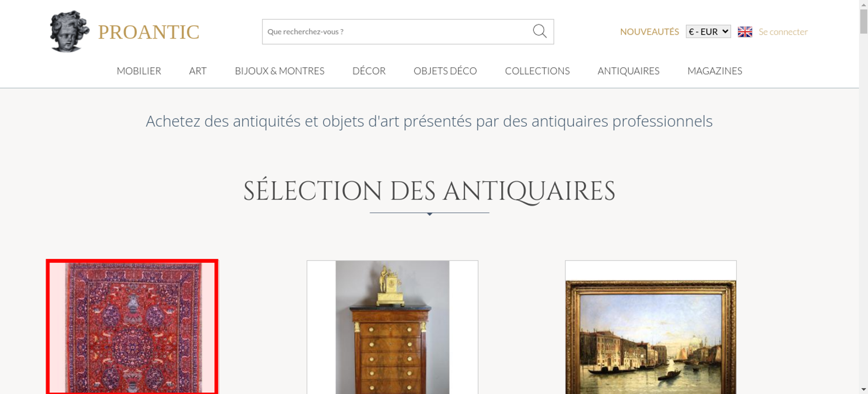Open the EUR currency dropdown

click(x=708, y=32)
